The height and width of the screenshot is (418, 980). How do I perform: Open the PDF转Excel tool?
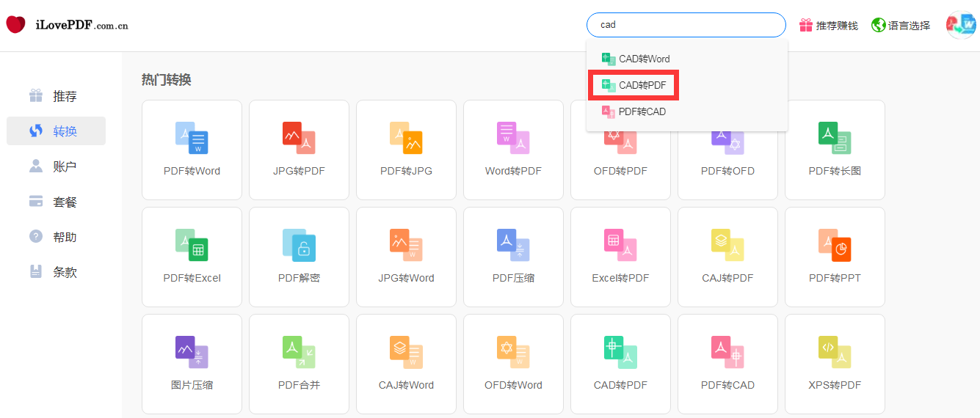click(x=192, y=257)
